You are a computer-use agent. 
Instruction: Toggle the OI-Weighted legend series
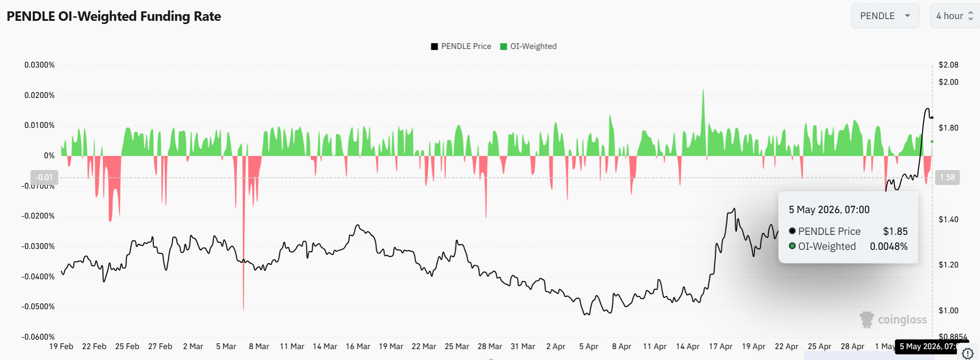[x=528, y=46]
